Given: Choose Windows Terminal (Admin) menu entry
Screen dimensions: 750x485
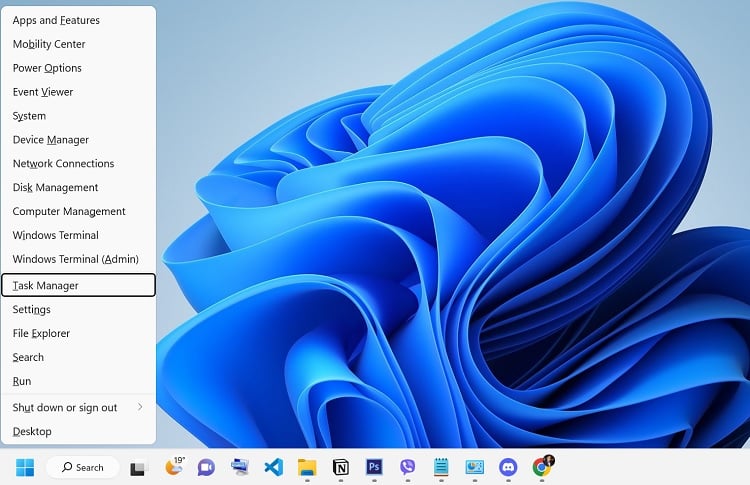Looking at the screenshot, I should pos(75,260).
